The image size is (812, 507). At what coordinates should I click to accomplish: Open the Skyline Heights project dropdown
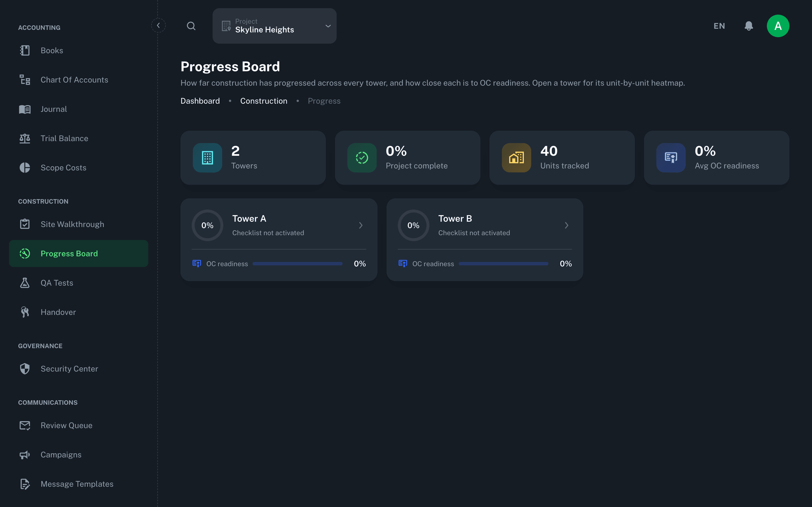tap(274, 26)
